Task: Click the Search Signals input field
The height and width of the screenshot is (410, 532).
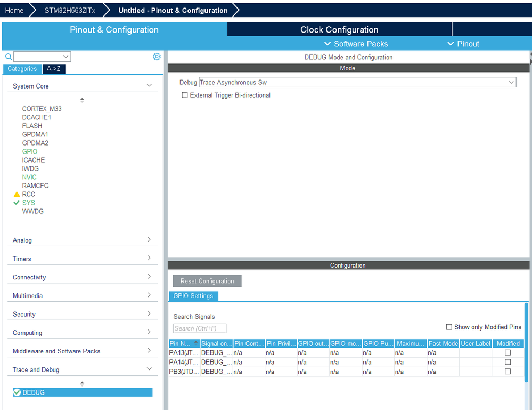Action: (200, 328)
